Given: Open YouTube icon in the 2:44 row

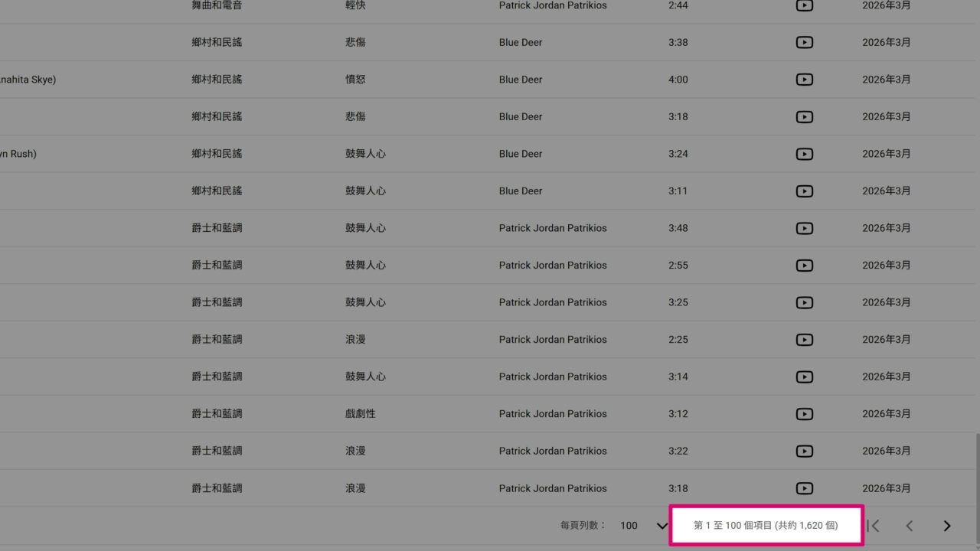Looking at the screenshot, I should click(x=804, y=5).
